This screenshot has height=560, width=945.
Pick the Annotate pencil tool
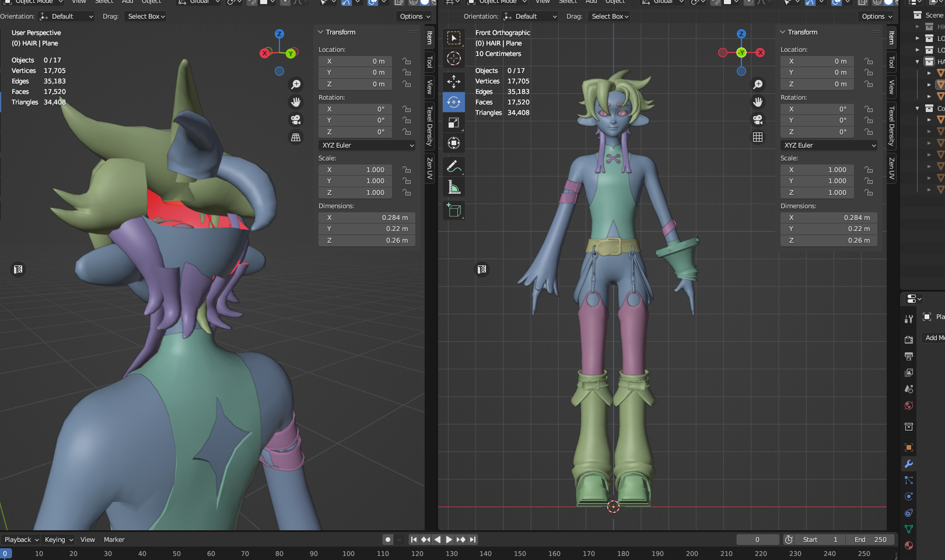point(453,166)
